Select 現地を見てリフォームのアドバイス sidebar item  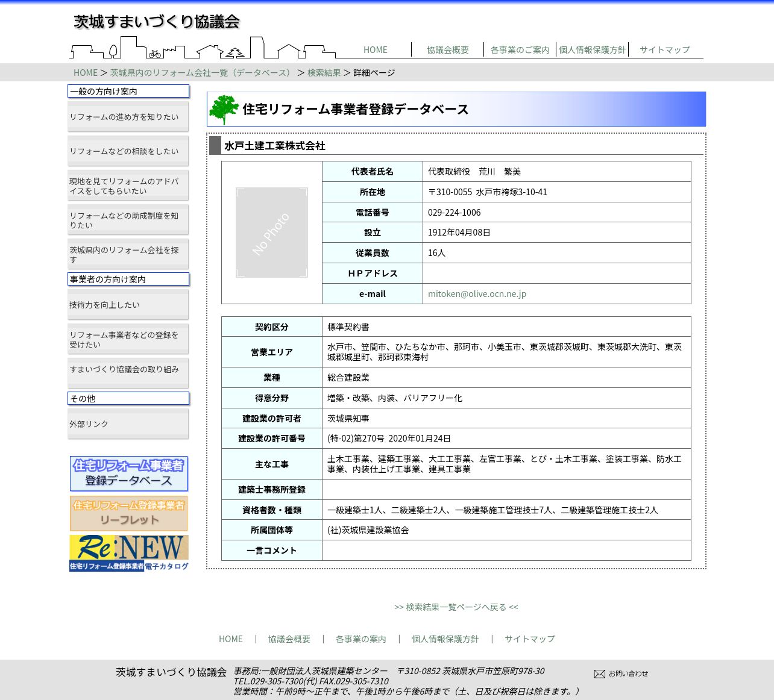click(128, 186)
